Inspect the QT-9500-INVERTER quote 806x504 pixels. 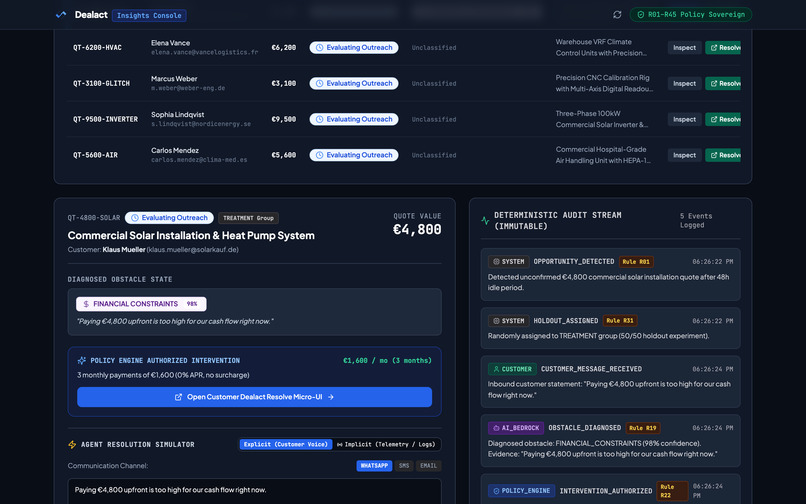(684, 119)
